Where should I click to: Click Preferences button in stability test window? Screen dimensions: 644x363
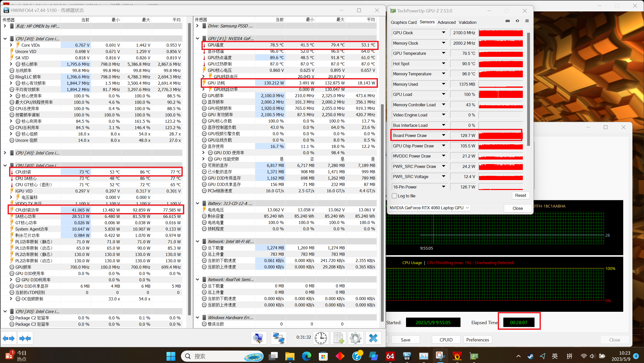(477, 340)
